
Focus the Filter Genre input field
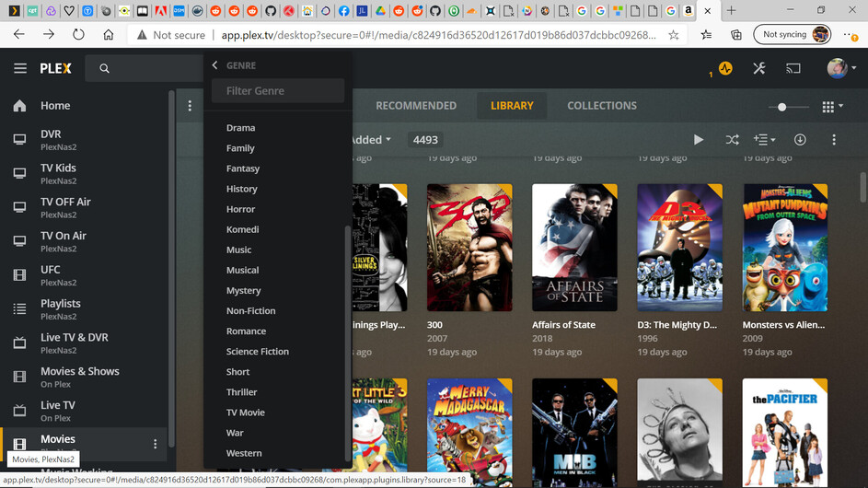point(278,91)
